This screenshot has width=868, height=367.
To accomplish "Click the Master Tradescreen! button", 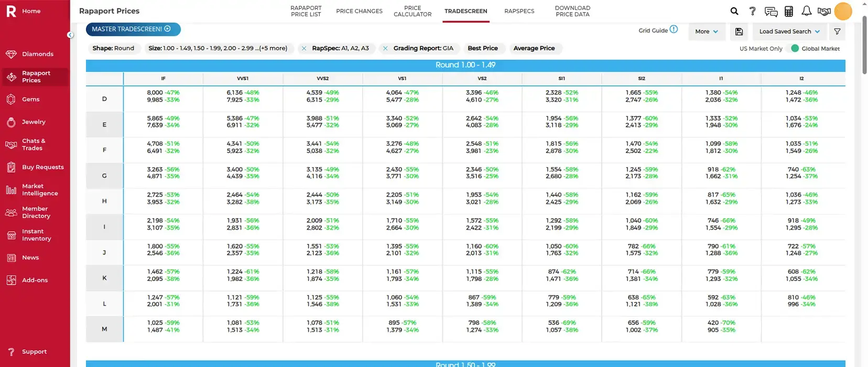I will pyautogui.click(x=133, y=29).
